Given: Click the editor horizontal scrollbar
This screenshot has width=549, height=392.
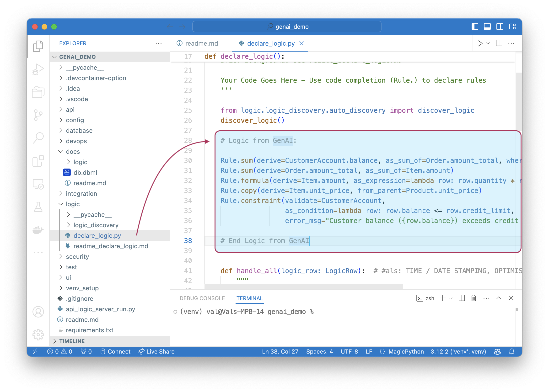Looking at the screenshot, I should click(x=304, y=286).
